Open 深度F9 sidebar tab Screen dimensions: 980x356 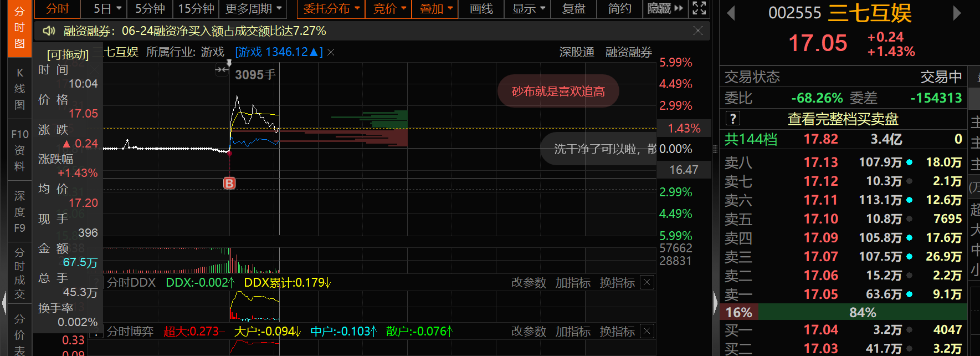19,211
